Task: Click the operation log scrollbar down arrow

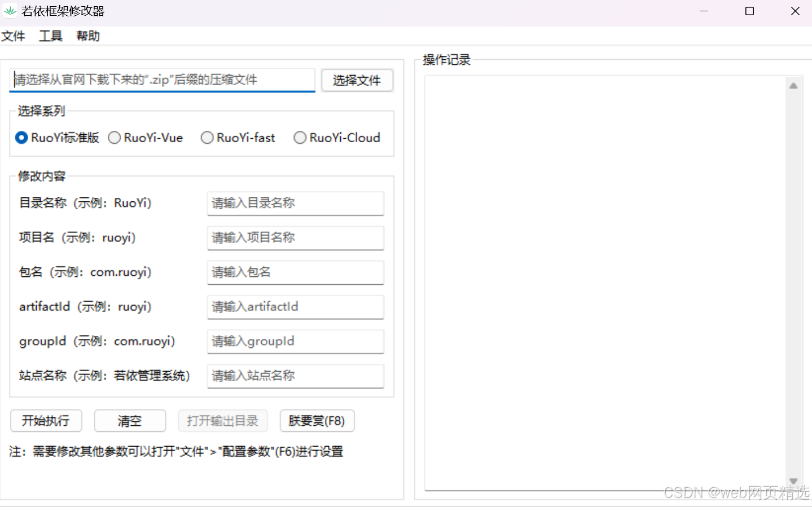Action: [793, 481]
